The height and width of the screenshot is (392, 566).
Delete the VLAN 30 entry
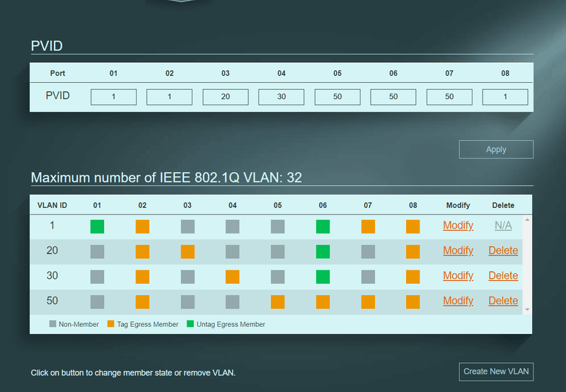pos(503,276)
